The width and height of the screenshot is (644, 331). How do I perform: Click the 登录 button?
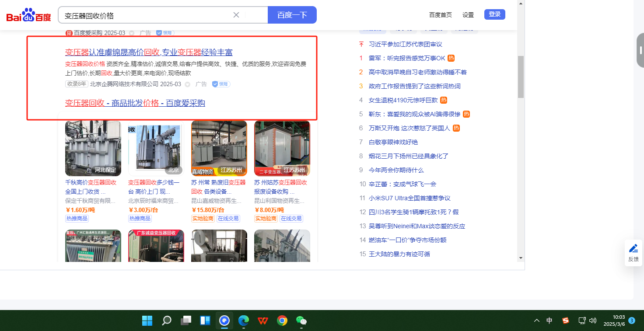495,14
